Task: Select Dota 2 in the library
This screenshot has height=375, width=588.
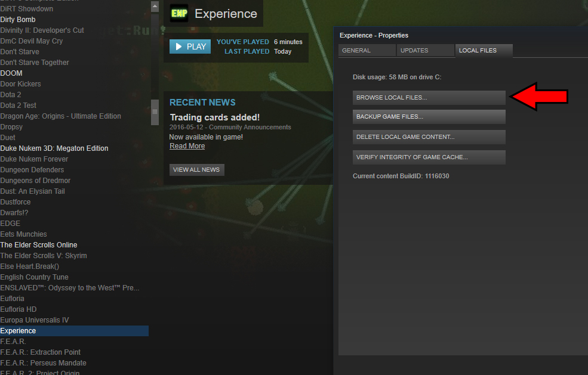Action: point(11,95)
